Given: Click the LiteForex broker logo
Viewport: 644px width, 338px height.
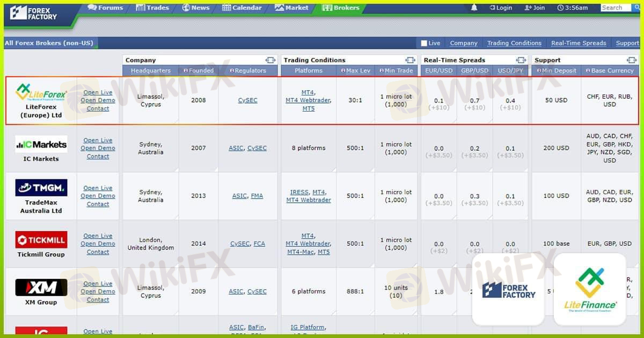Looking at the screenshot, I should pyautogui.click(x=41, y=92).
